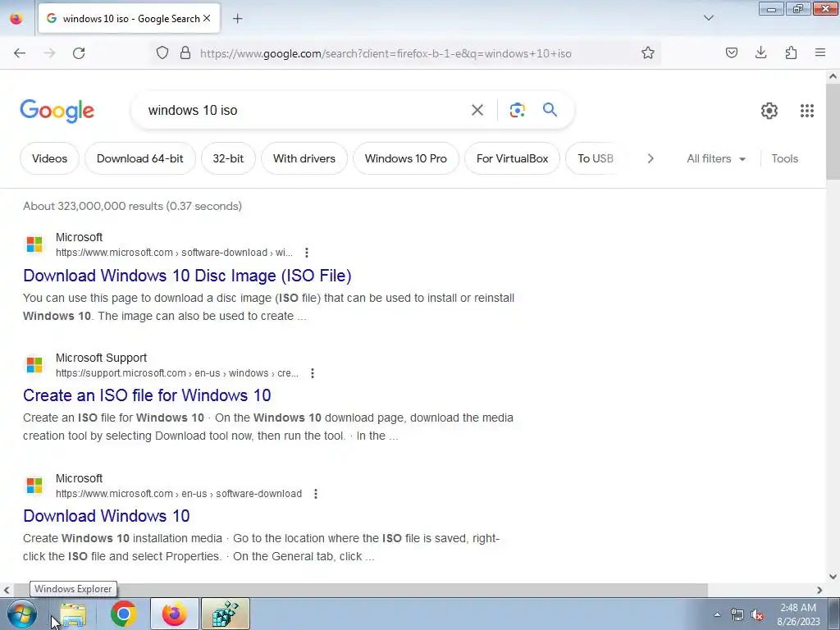Open more options for third Microsoft result
The height and width of the screenshot is (630, 840).
pos(316,493)
